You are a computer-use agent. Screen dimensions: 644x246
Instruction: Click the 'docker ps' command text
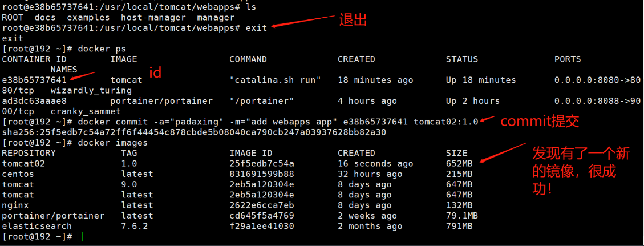click(x=102, y=49)
